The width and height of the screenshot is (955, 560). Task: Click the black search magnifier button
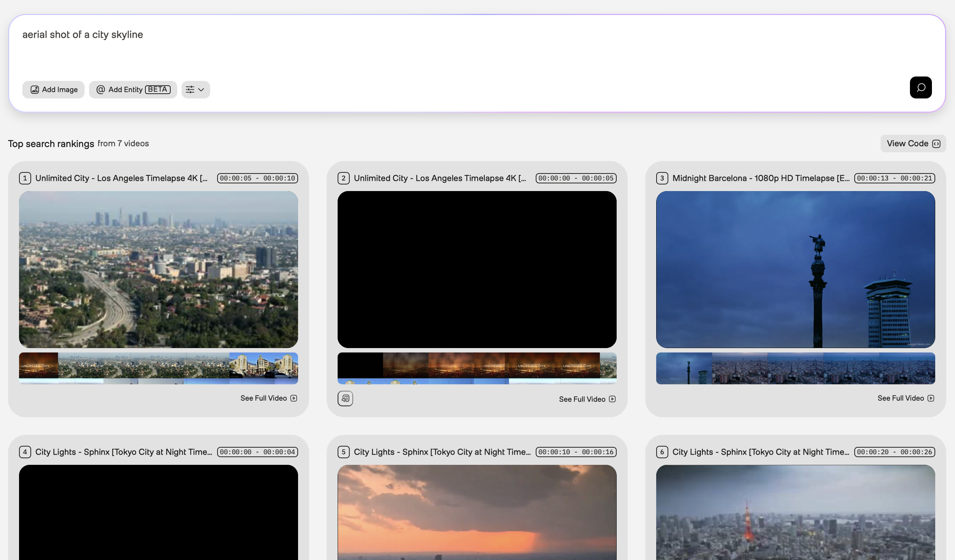pos(920,87)
